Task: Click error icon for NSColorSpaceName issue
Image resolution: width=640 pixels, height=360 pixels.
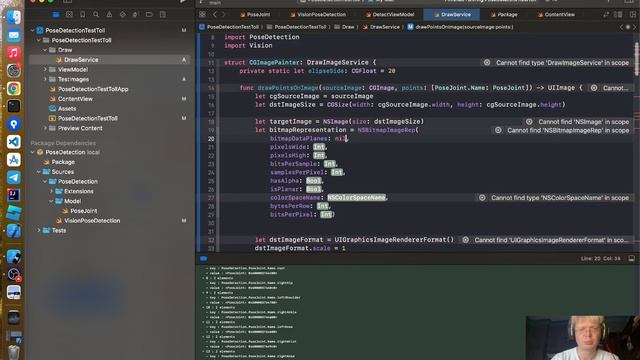Action: tap(482, 198)
